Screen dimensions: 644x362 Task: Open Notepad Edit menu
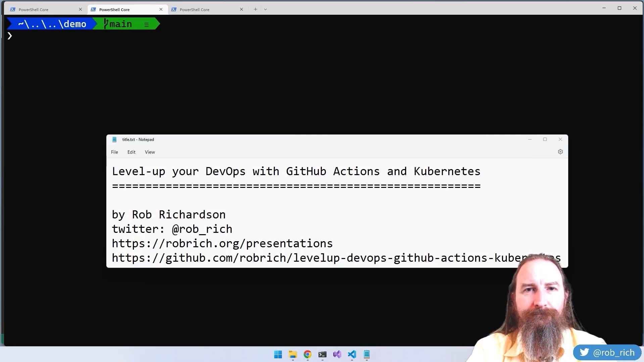click(131, 152)
